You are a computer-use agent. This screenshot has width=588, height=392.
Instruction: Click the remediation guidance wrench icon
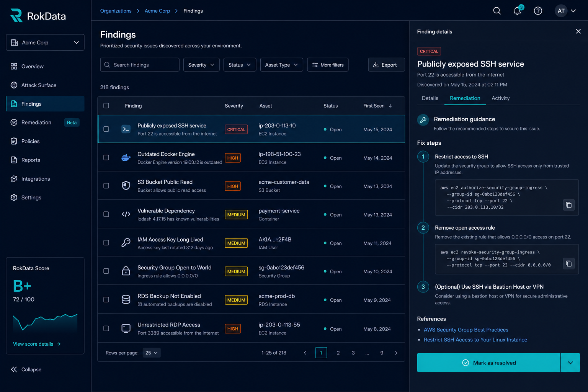423,120
